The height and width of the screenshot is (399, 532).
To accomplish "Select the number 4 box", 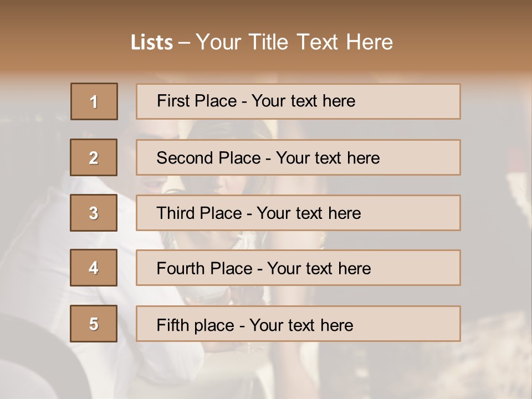I will coord(94,268).
